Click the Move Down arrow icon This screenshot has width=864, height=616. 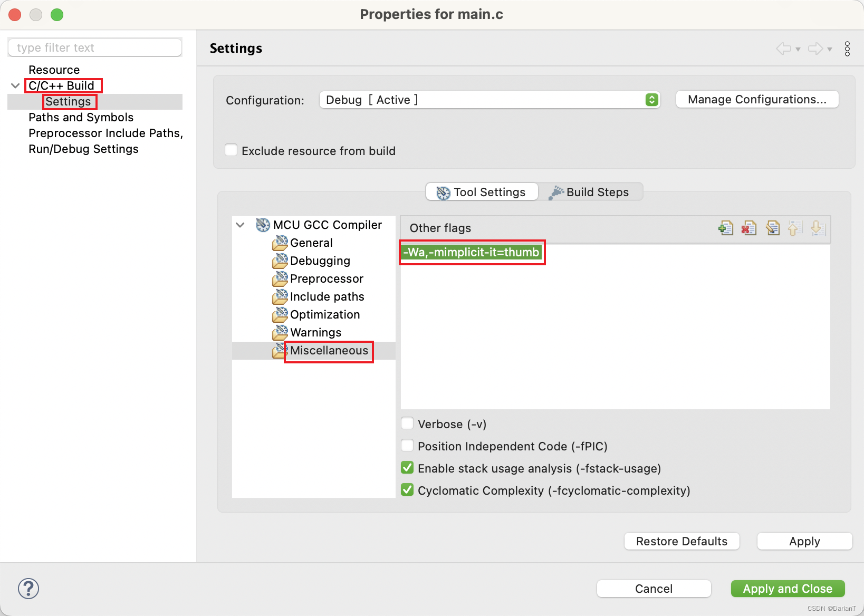pos(818,228)
